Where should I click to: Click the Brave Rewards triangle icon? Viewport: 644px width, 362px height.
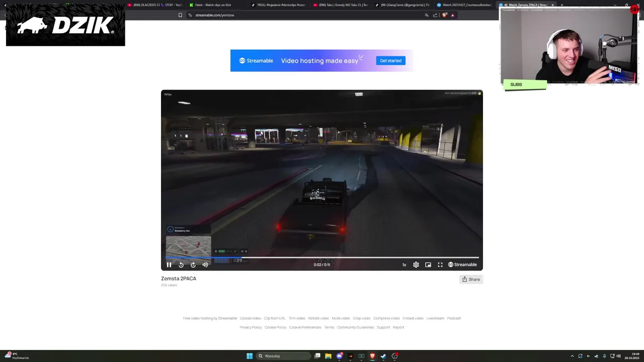tap(452, 15)
